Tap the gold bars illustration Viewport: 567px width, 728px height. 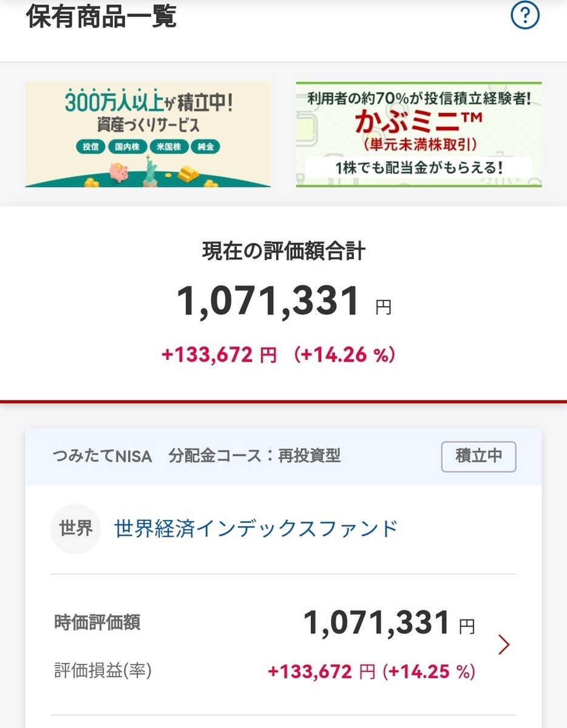pos(187,172)
